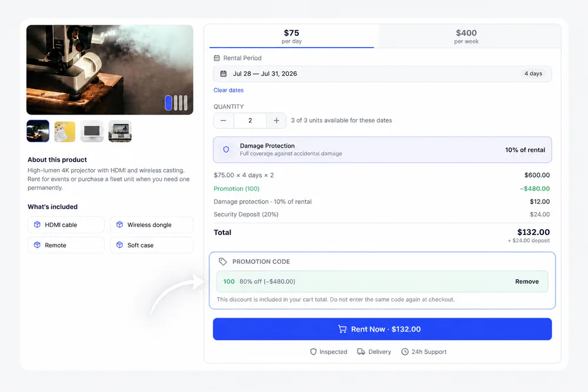Click the 'Promotion (100)' line item
The height and width of the screenshot is (392, 588).
coord(236,189)
